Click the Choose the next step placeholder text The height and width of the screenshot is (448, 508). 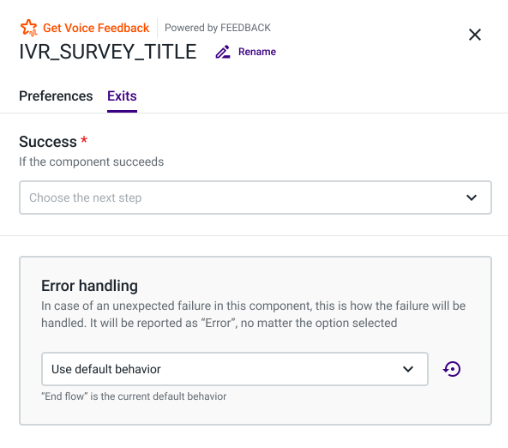coord(85,198)
